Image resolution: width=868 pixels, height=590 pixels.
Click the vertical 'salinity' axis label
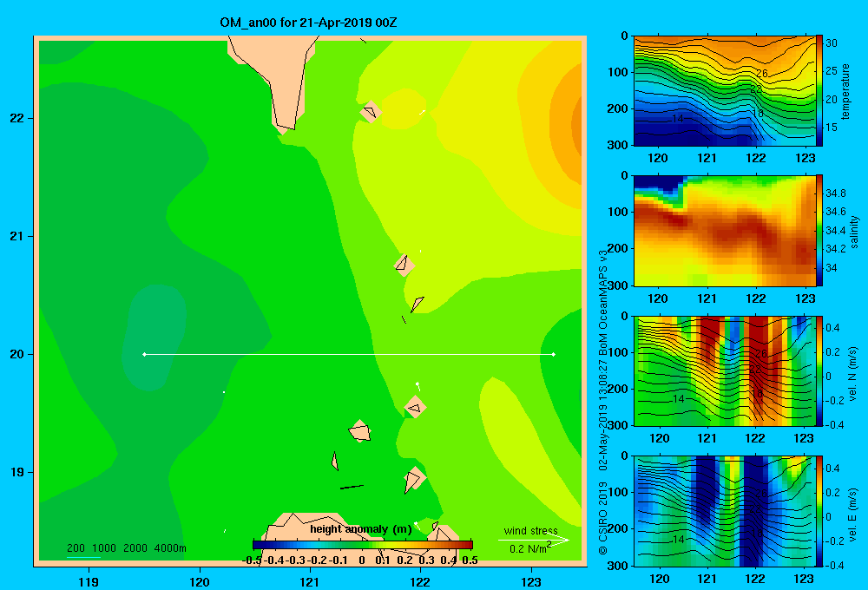coord(854,232)
